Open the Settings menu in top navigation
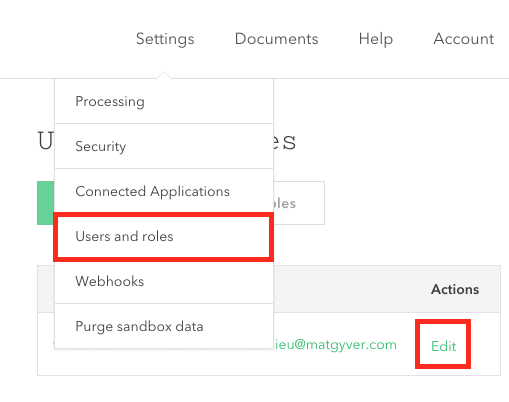Screen dimensions: 509x402 (x=165, y=39)
